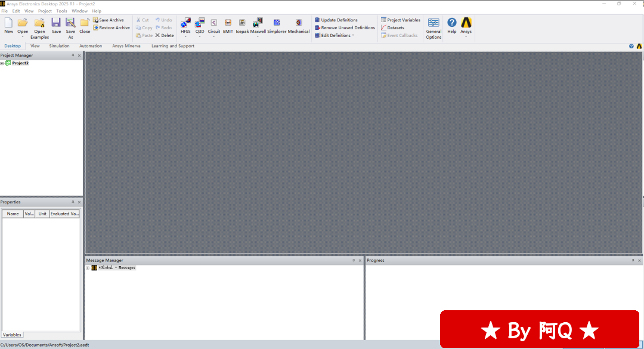644x349 pixels.
Task: Open dropdown arrow under Open icon
Action: pos(23,36)
